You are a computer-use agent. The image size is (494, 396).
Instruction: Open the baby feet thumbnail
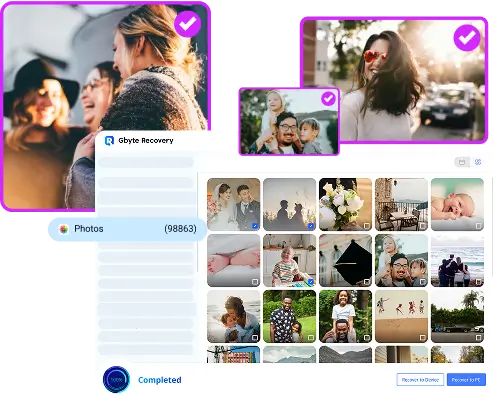[234, 260]
